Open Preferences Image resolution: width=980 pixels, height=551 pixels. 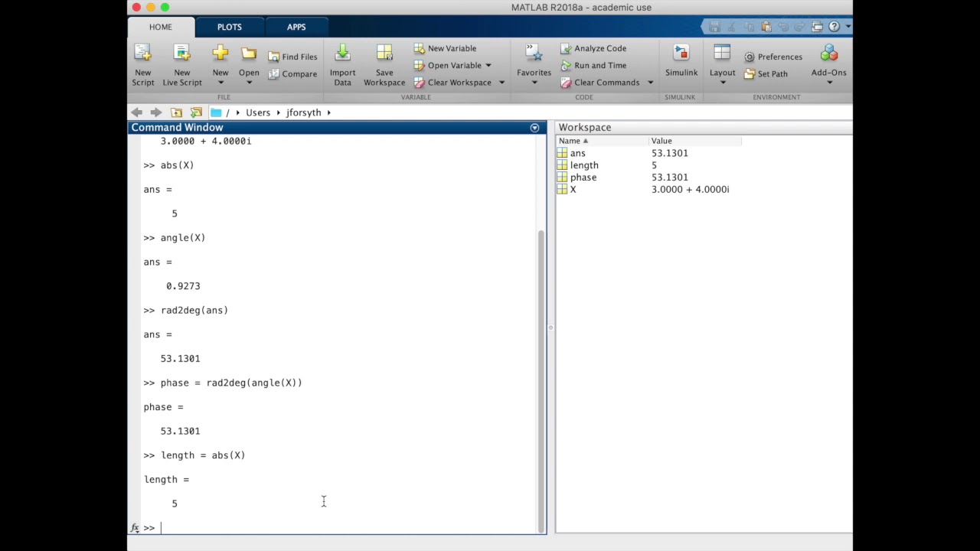click(x=773, y=57)
